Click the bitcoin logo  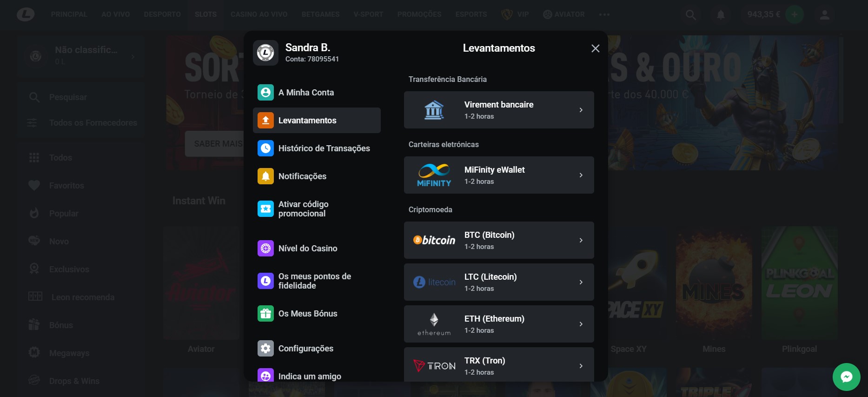click(434, 240)
